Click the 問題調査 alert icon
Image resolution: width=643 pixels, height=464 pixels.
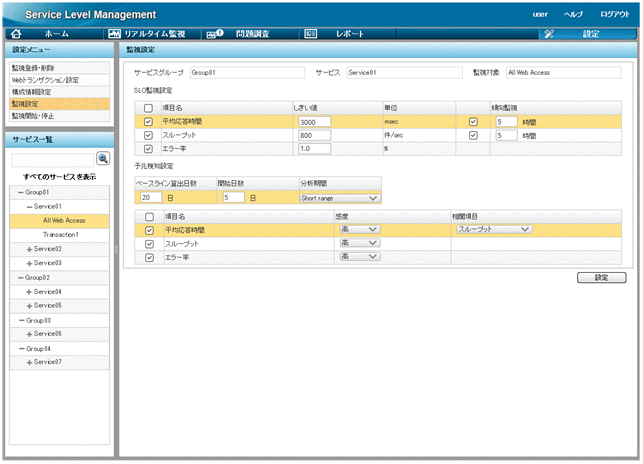pyautogui.click(x=214, y=34)
